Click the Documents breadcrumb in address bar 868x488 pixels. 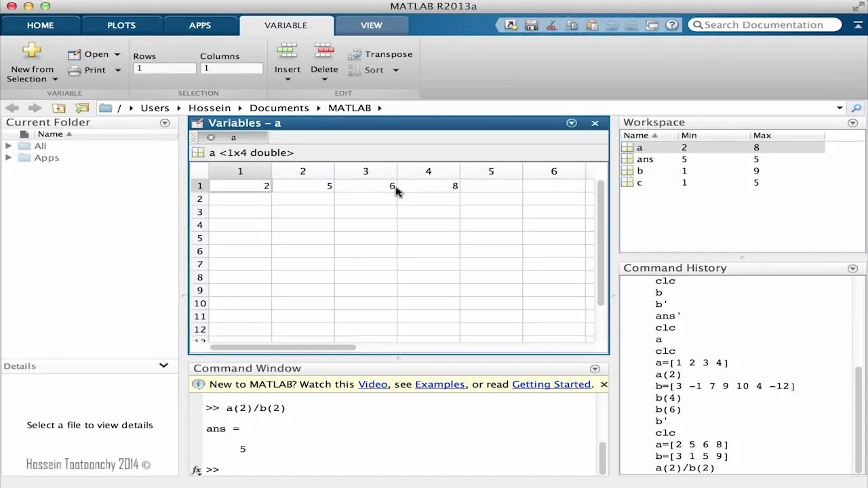point(279,108)
